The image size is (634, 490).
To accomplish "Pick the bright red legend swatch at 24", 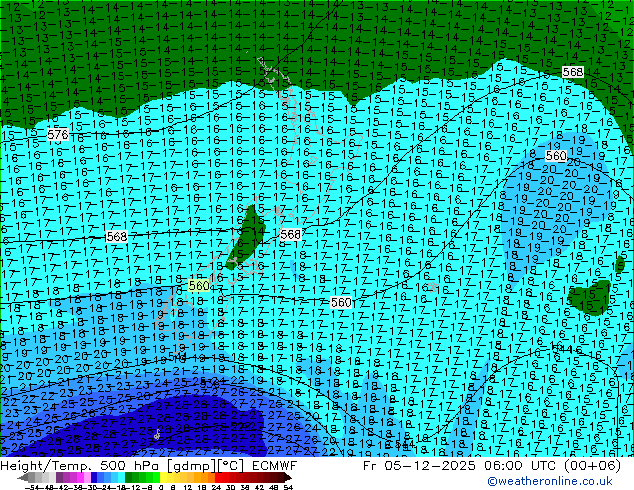I will coord(218,477).
